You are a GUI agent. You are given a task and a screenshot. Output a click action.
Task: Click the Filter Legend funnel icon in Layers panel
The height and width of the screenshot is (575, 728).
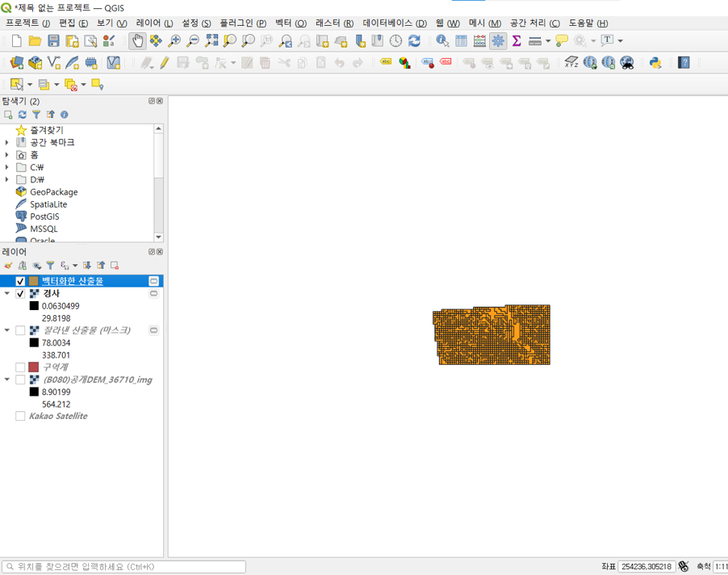pyautogui.click(x=50, y=266)
